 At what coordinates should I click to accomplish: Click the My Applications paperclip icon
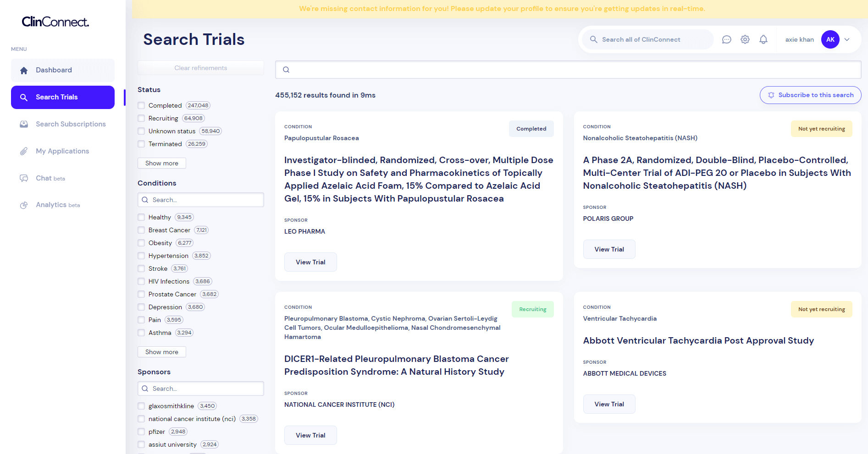[x=24, y=151]
